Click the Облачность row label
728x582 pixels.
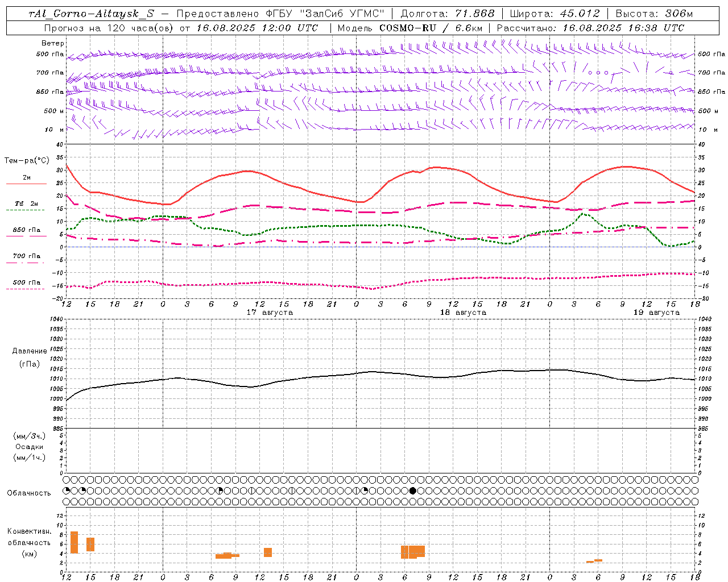29,493
